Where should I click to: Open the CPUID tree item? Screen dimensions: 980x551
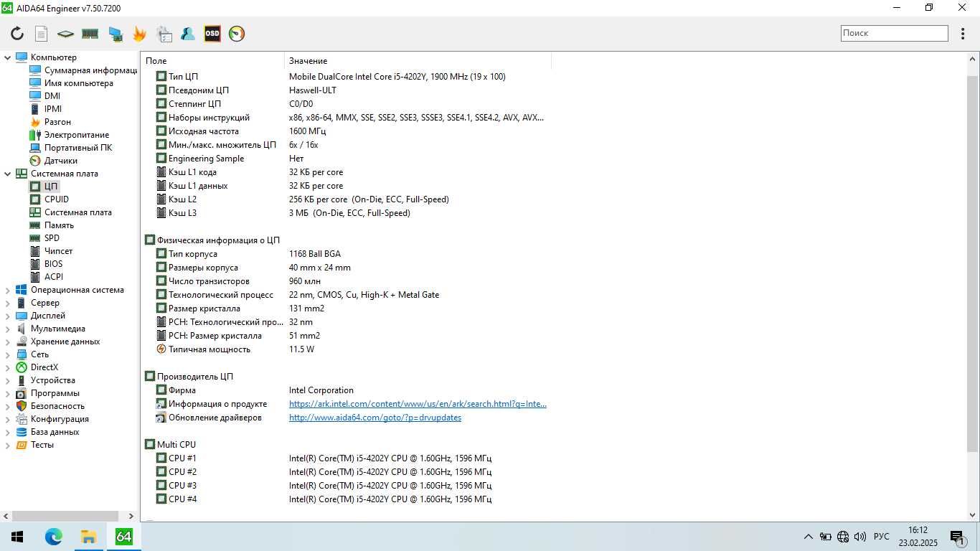tap(49, 199)
